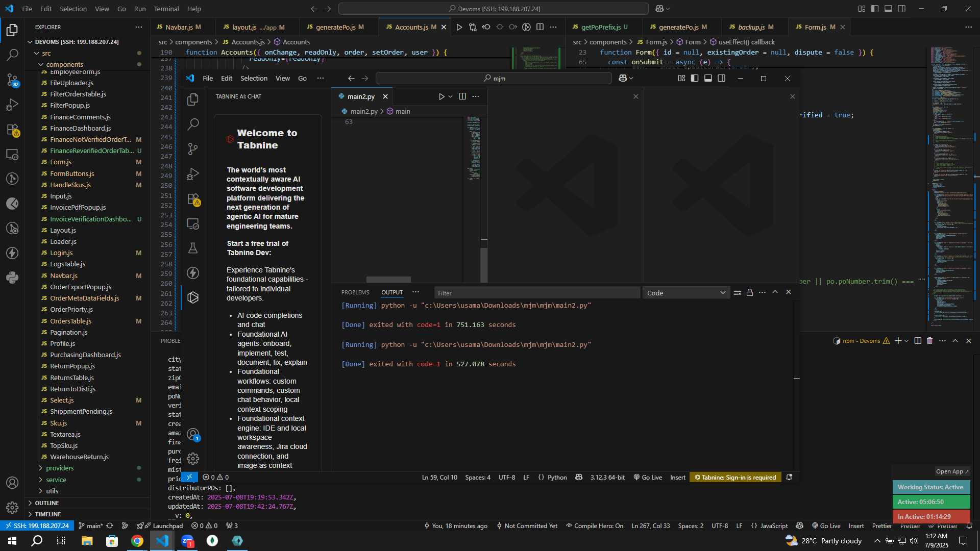Click SSH: 199.188.207.24 remote indicator
Image resolution: width=980 pixels, height=551 pixels.
click(x=37, y=526)
